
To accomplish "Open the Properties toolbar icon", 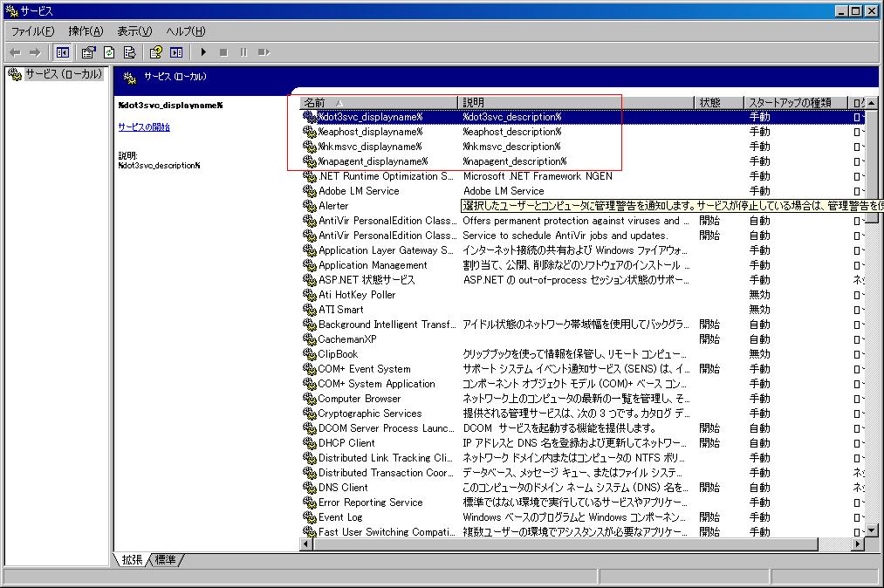I will pos(88,52).
